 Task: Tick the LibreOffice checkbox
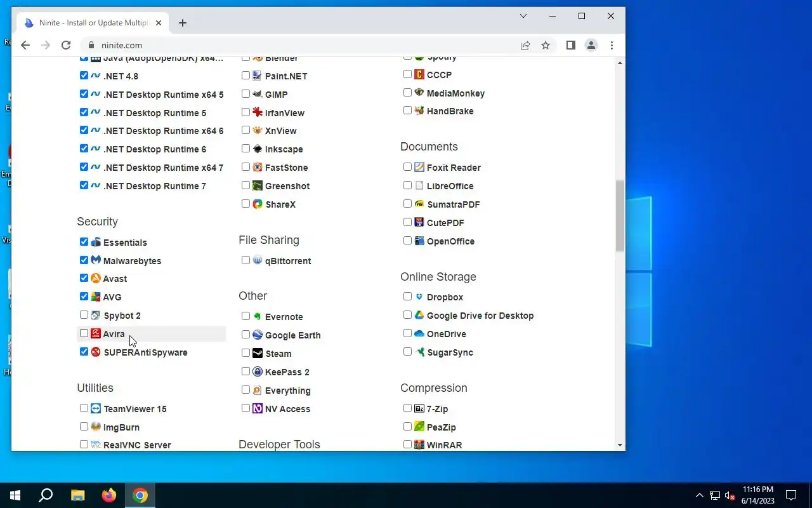click(407, 185)
